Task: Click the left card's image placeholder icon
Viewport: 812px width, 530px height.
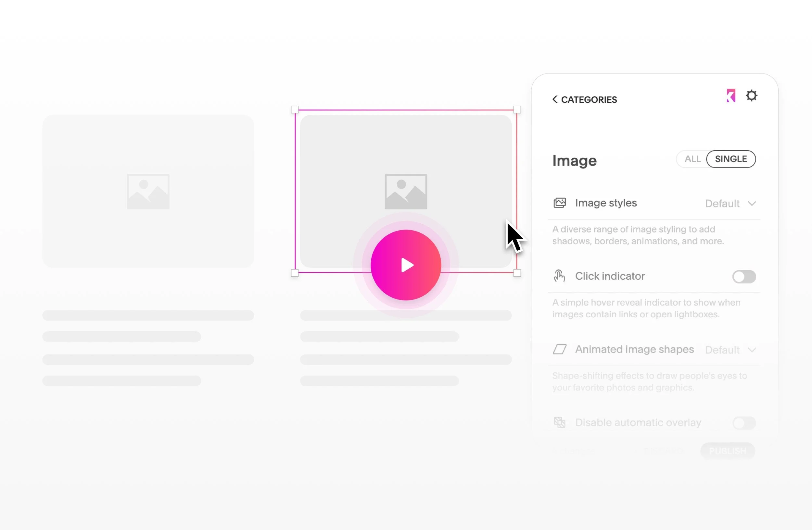Action: (148, 192)
